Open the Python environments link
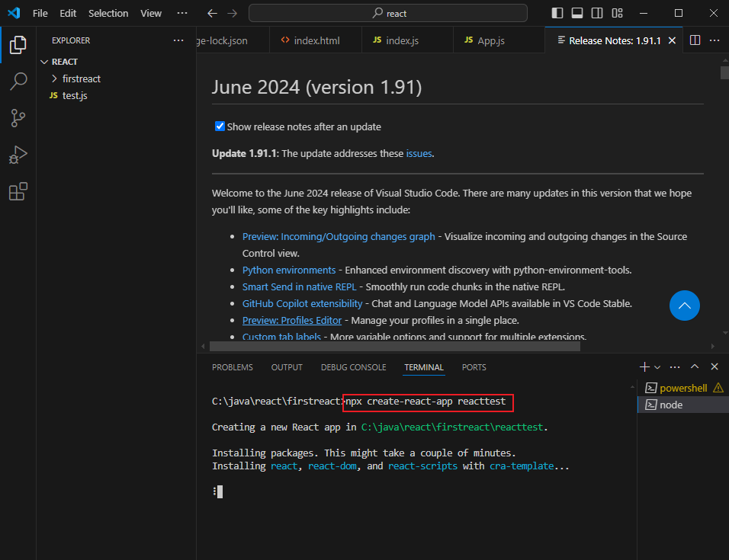The image size is (729, 560). pos(289,270)
